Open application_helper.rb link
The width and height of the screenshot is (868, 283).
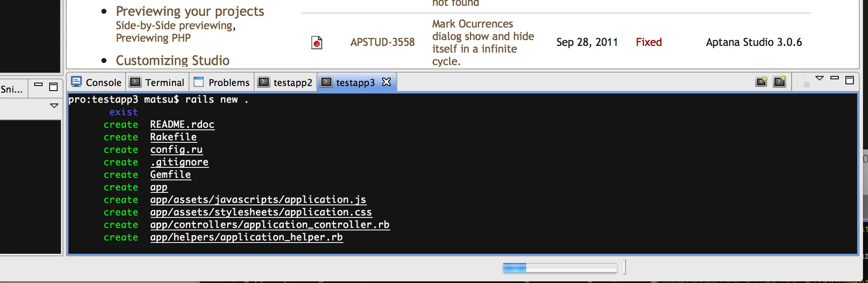(247, 237)
